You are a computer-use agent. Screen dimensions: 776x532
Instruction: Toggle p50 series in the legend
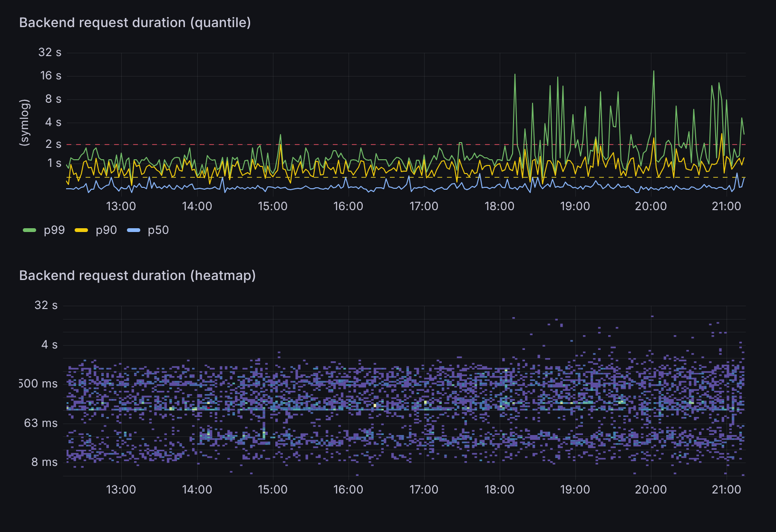tap(158, 230)
